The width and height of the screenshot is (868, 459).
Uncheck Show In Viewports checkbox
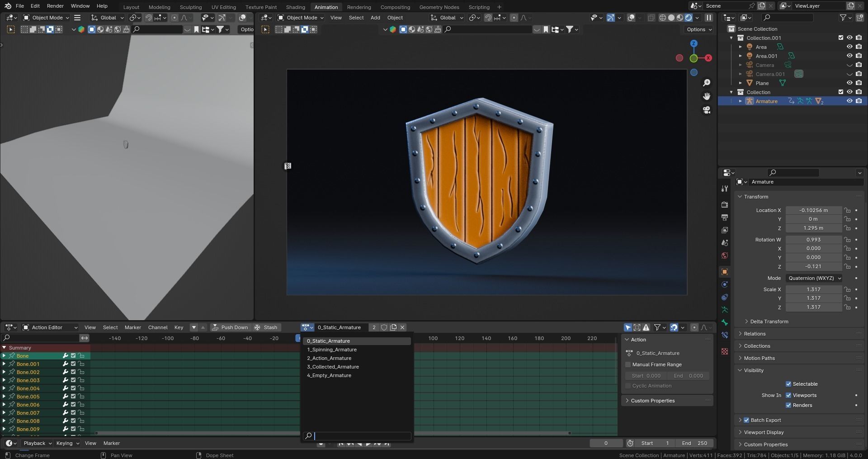point(788,395)
